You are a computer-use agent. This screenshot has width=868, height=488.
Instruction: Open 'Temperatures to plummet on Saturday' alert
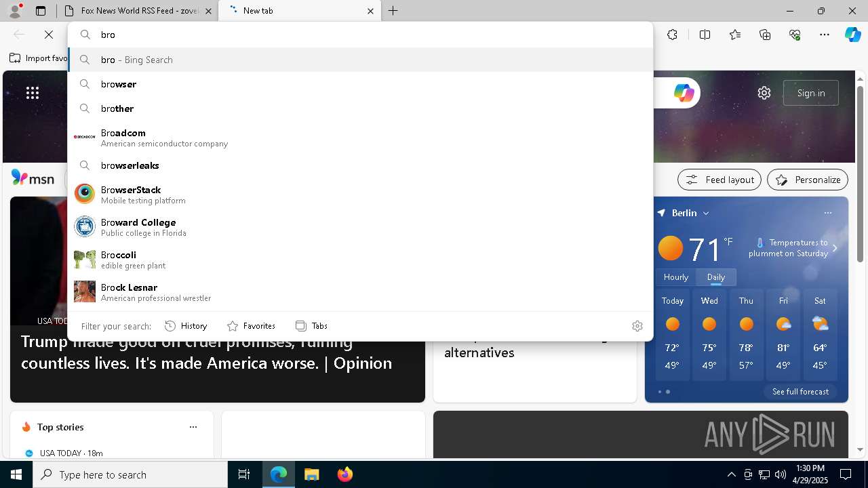(795, 248)
